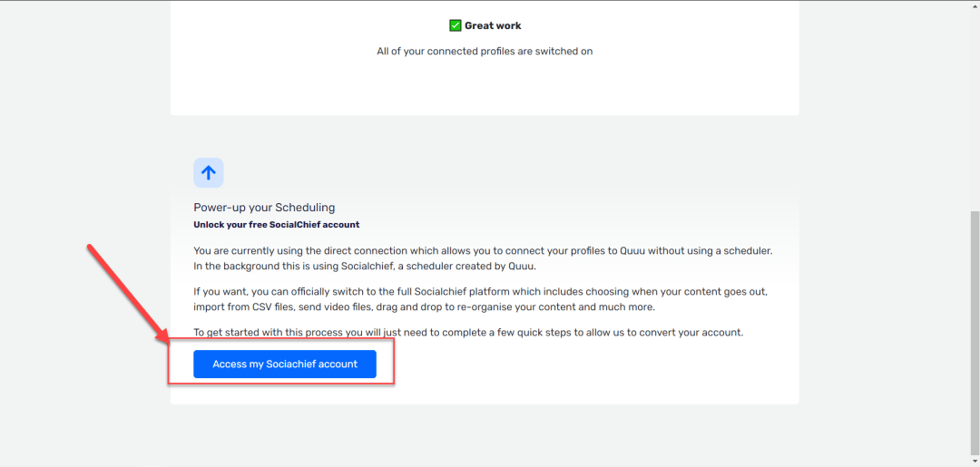Select "Unlock your free SocialChief account" text
The height and width of the screenshot is (467, 980).
click(x=277, y=224)
